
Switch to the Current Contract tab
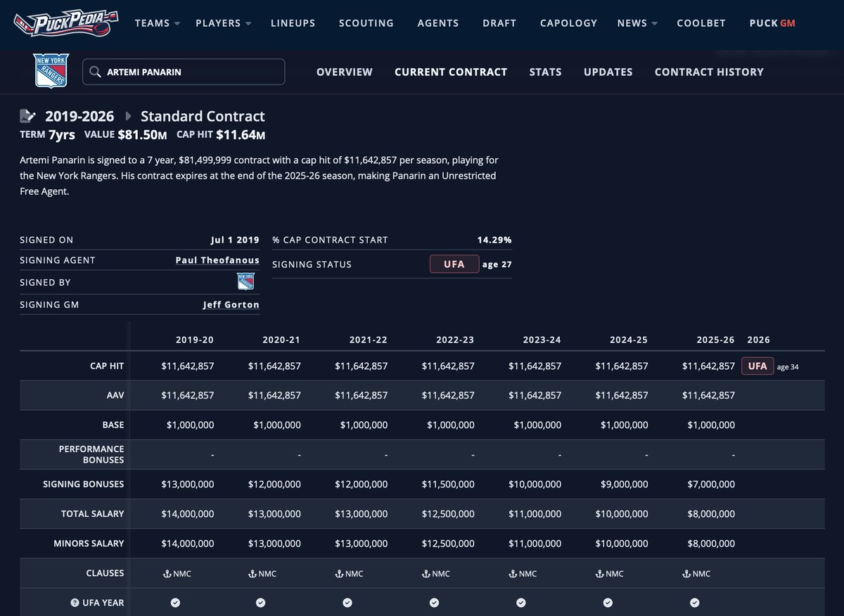451,72
